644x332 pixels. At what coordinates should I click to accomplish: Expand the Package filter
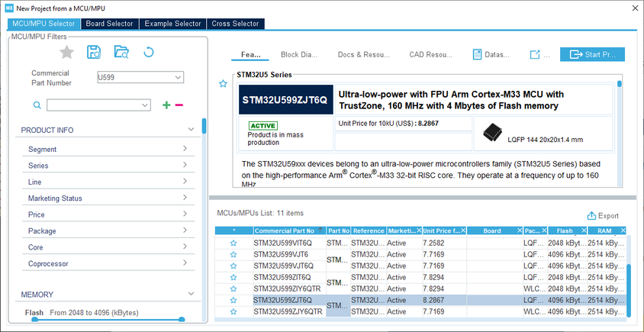pos(185,230)
